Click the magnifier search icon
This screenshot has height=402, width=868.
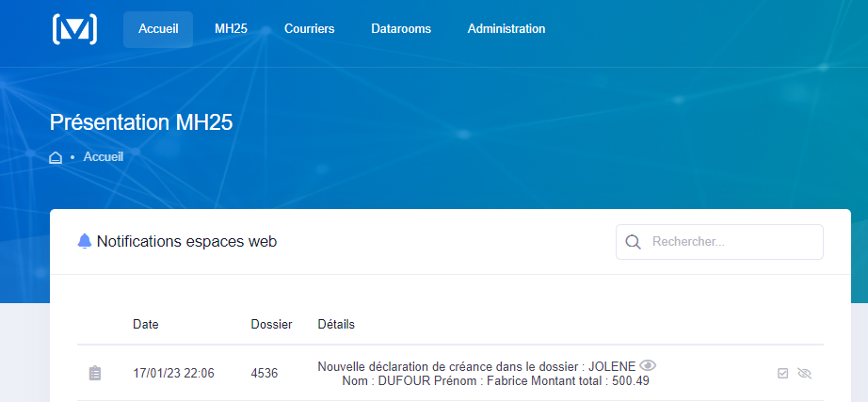point(633,242)
